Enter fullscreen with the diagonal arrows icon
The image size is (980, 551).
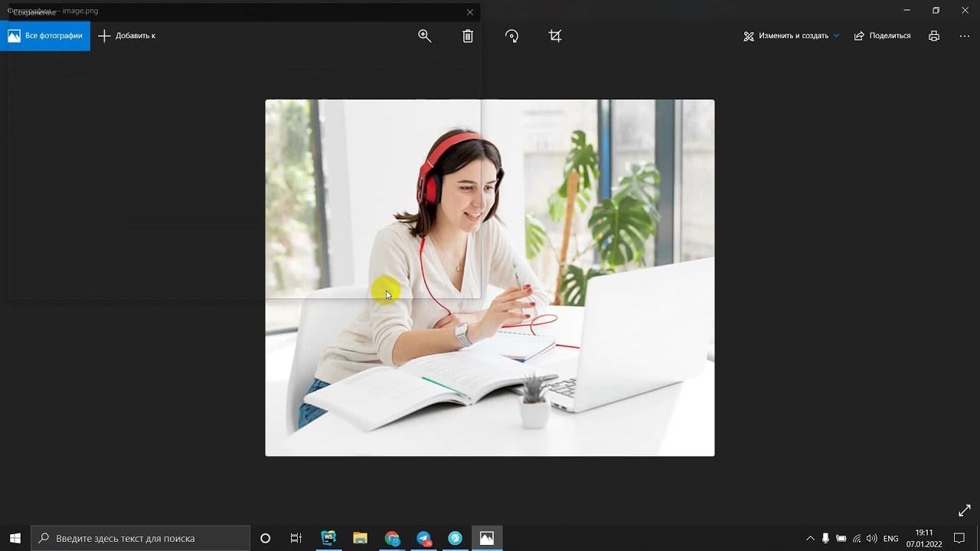click(964, 510)
